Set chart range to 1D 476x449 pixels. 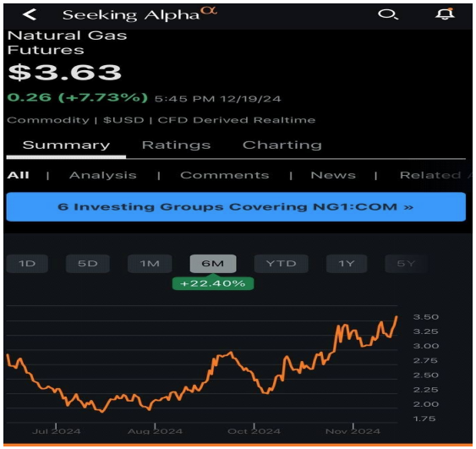pos(27,264)
